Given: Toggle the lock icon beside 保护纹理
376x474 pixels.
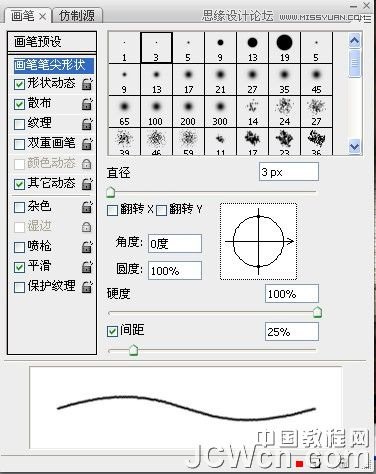Looking at the screenshot, I should (x=87, y=287).
